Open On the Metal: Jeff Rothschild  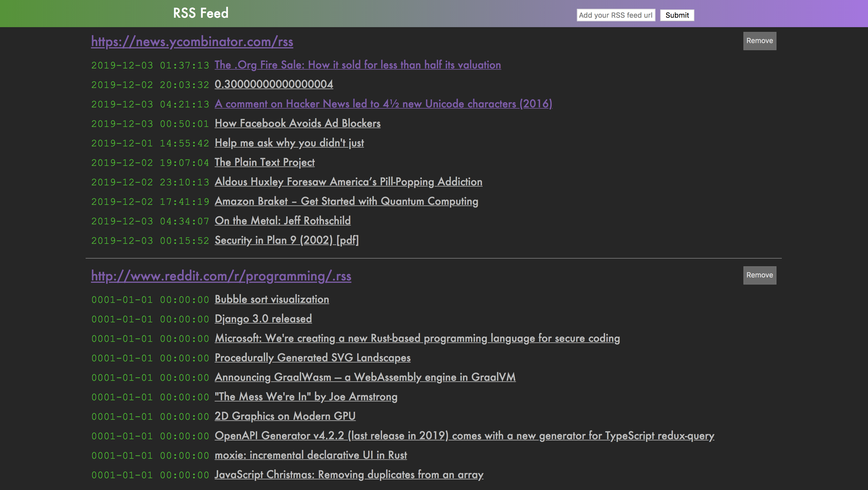282,221
